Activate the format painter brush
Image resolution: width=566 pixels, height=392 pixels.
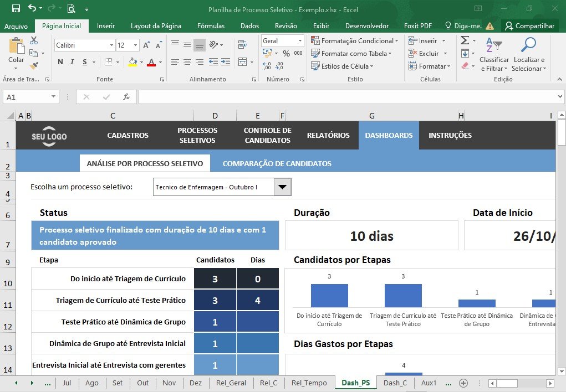(x=34, y=66)
